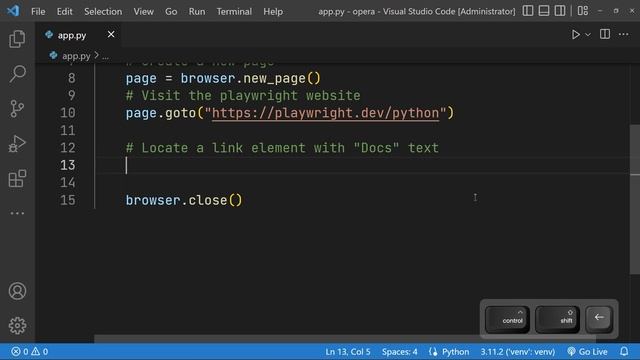Click the "page = browser.new_page()" code line
640x360 pixels.
coord(223,78)
